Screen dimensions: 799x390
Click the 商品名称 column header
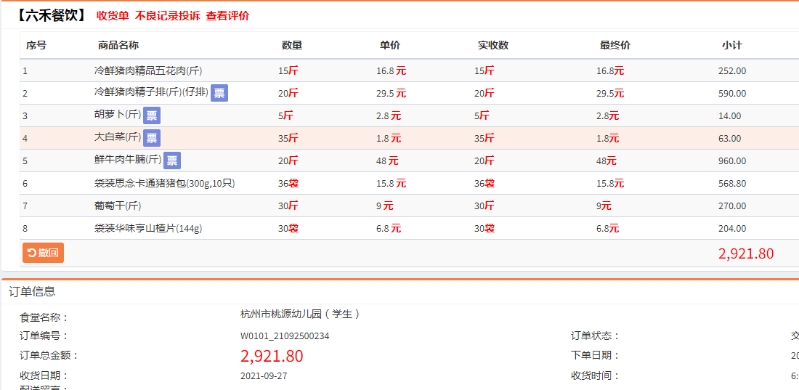[118, 45]
